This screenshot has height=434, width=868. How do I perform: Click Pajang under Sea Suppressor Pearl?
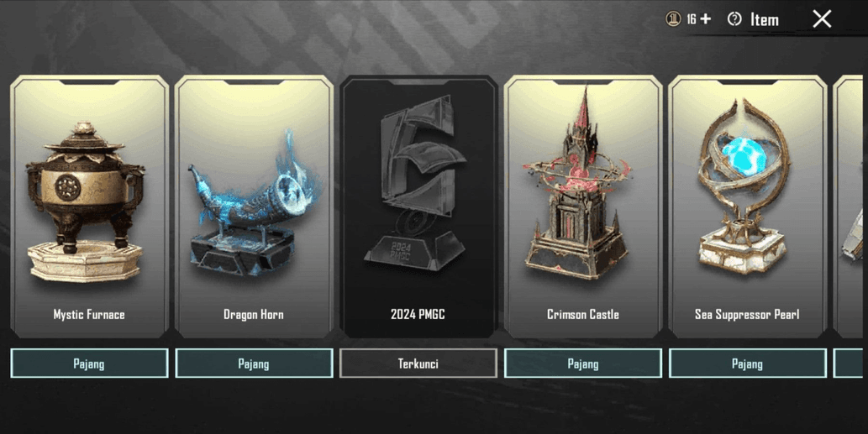point(747,363)
